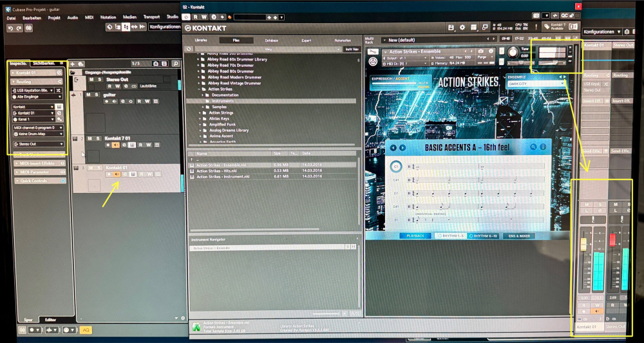Open instrument editor on Kontakt 7 01 track
Screen dimensions: 644x343
(x=132, y=145)
